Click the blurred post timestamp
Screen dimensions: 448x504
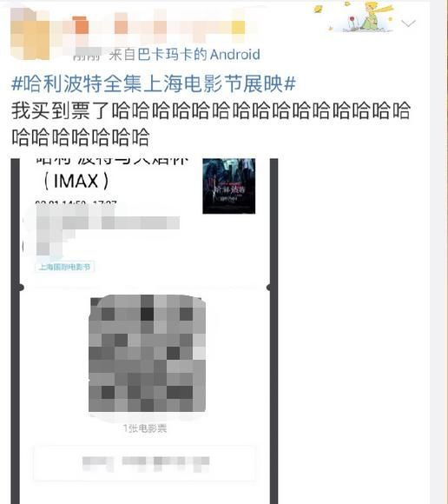point(87,55)
